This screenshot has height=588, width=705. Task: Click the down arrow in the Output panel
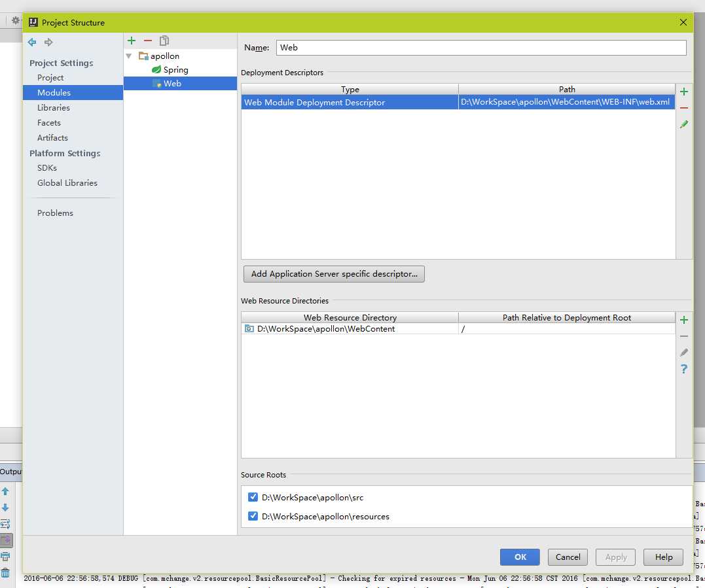pyautogui.click(x=5, y=508)
